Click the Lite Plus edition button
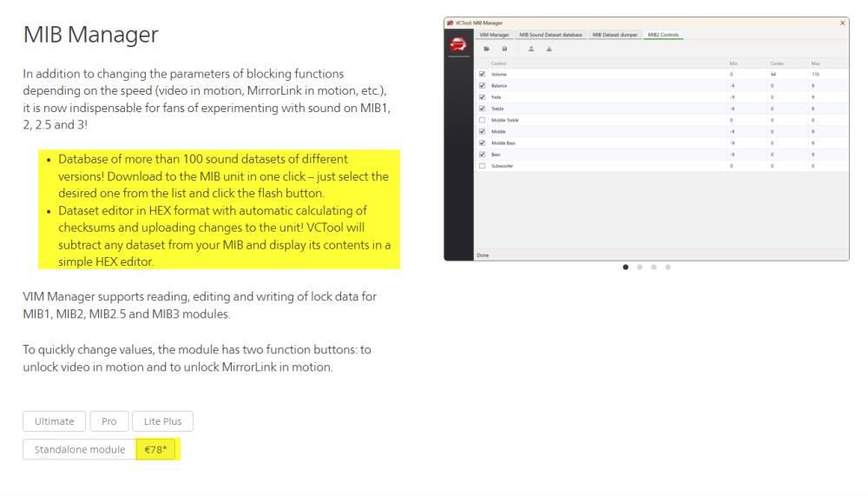The height and width of the screenshot is (496, 868). (163, 421)
